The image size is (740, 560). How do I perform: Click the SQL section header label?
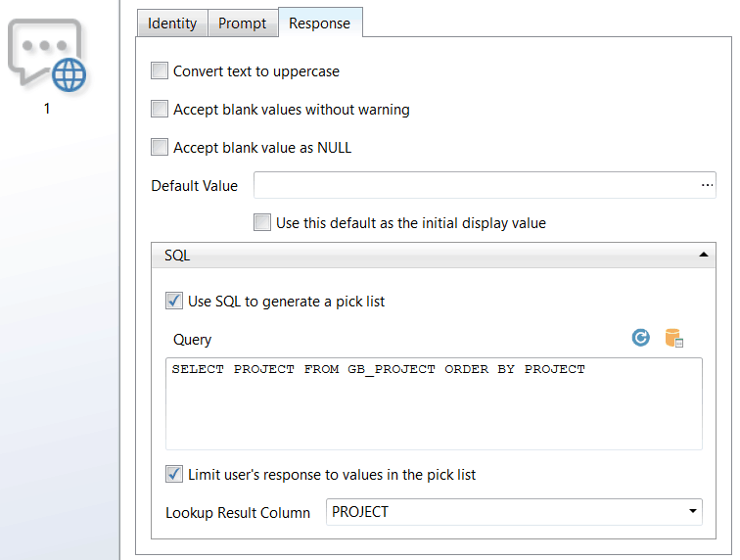click(177, 256)
